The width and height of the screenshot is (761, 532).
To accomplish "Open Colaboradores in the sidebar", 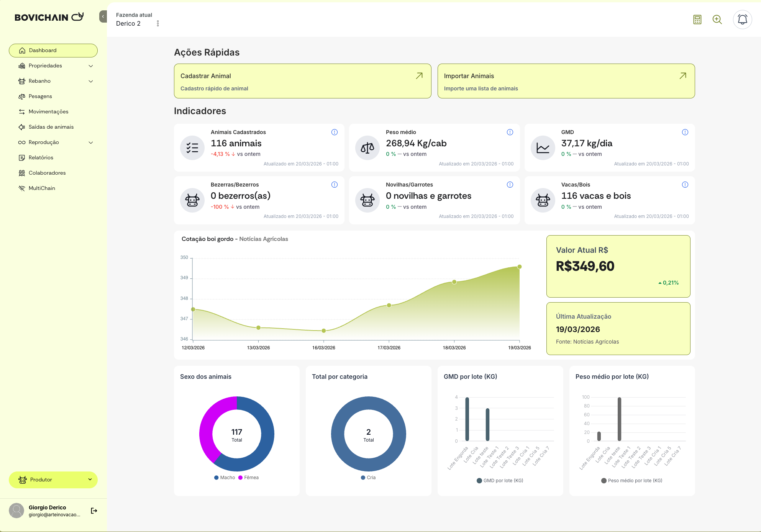I will point(53,173).
